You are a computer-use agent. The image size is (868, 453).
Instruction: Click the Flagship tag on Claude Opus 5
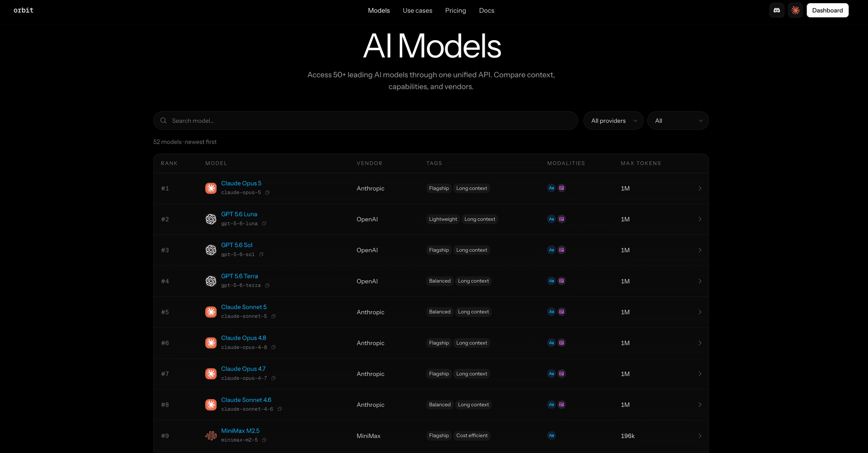439,189
